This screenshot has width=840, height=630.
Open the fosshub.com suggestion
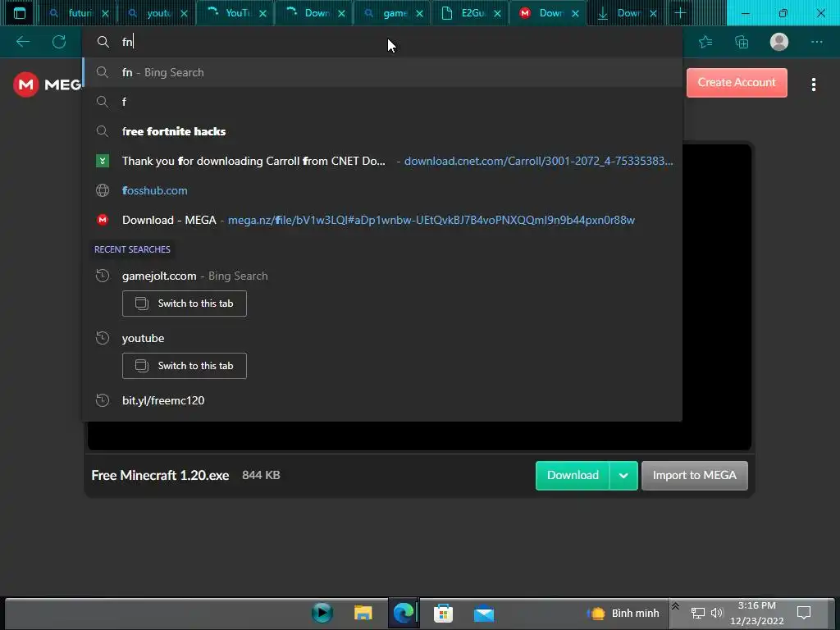(382, 190)
